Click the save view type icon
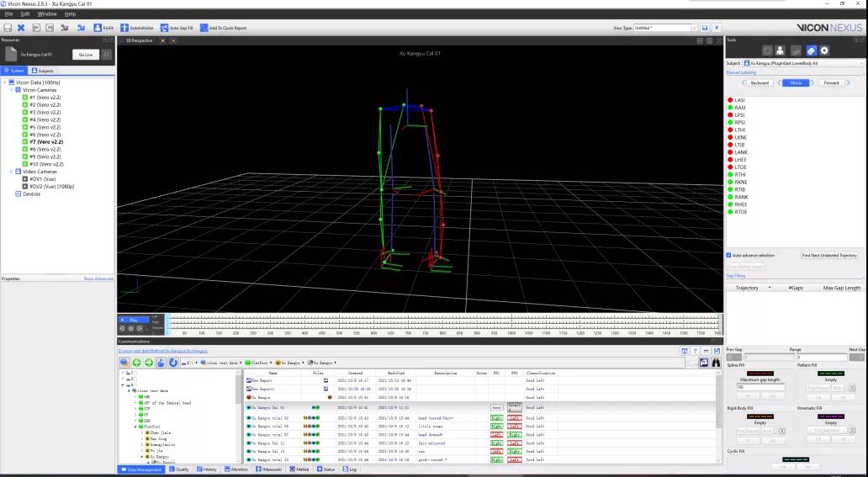Image resolution: width=868 pixels, height=477 pixels. pyautogui.click(x=705, y=28)
